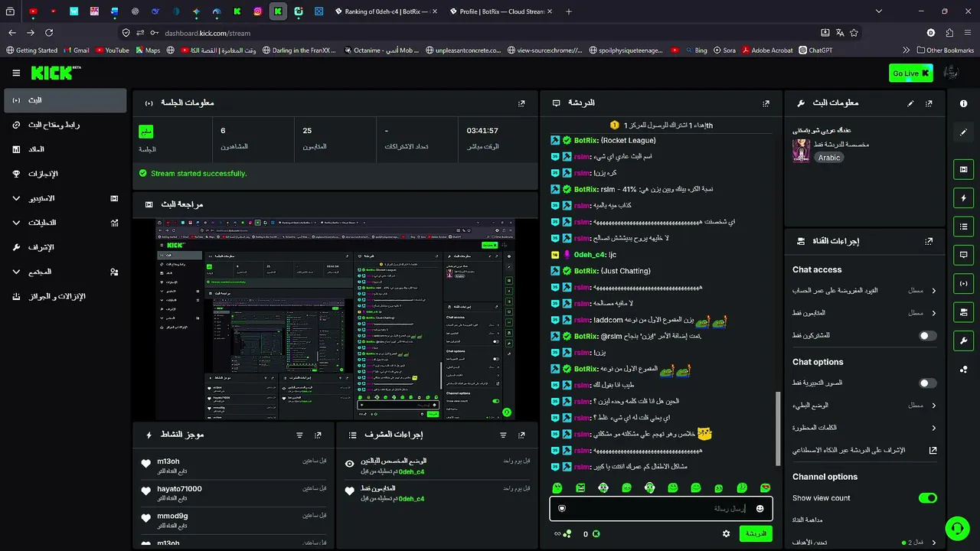This screenshot has height=551, width=980.
Task: Click the green Go Live button
Action: [x=911, y=73]
